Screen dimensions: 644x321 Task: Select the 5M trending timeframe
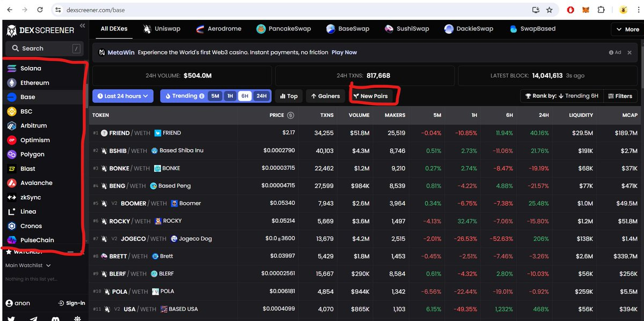coord(215,96)
